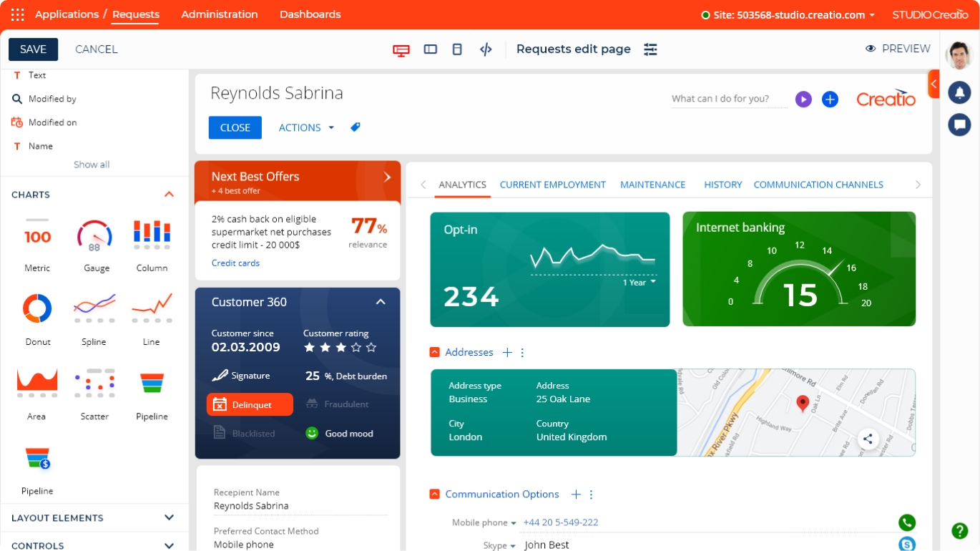The width and height of the screenshot is (980, 551).
Task: Open Communication Options more menu
Action: click(x=592, y=494)
